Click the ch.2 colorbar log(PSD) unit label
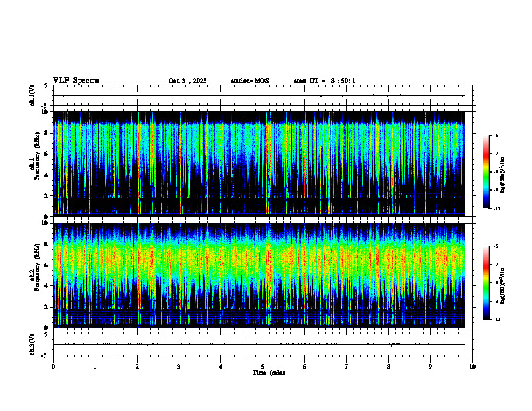The image size is (532, 411). (502, 285)
